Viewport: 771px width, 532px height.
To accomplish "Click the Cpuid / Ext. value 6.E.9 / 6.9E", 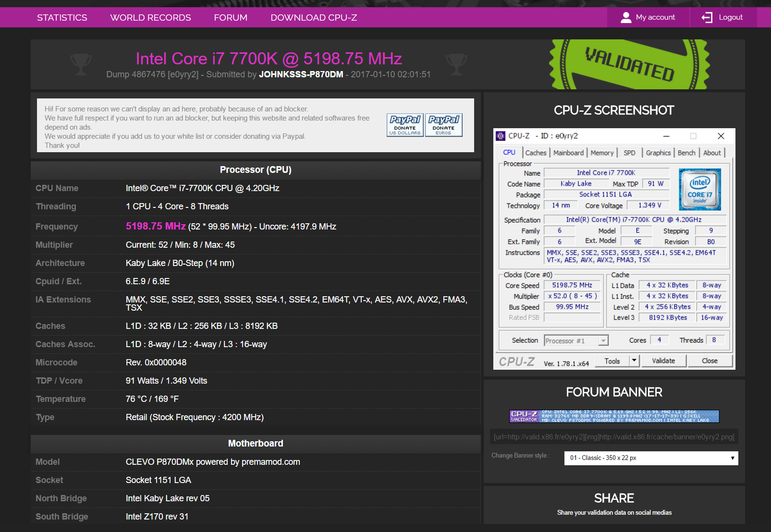I will pos(147,281).
